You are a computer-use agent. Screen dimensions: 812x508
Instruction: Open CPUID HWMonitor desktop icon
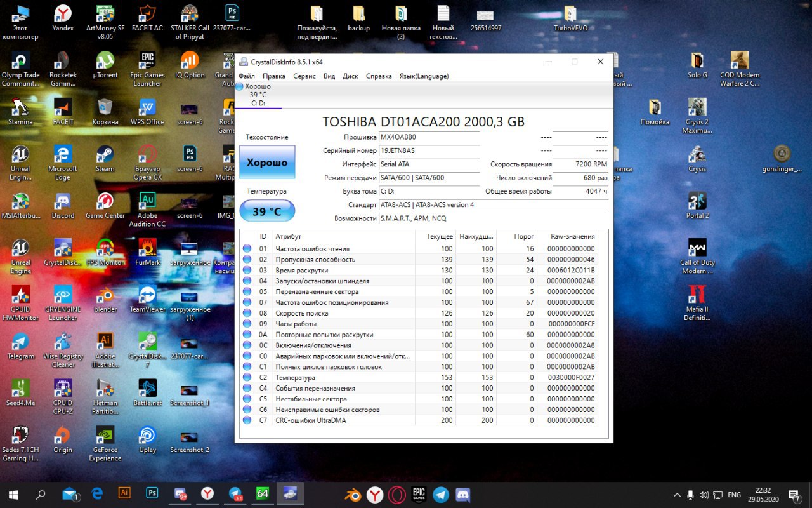(20, 304)
